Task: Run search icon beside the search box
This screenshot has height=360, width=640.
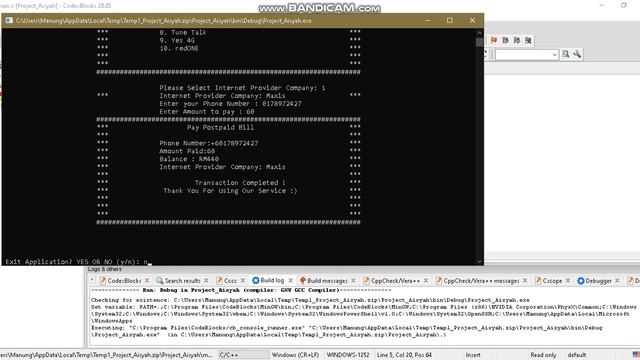Action: (565, 54)
